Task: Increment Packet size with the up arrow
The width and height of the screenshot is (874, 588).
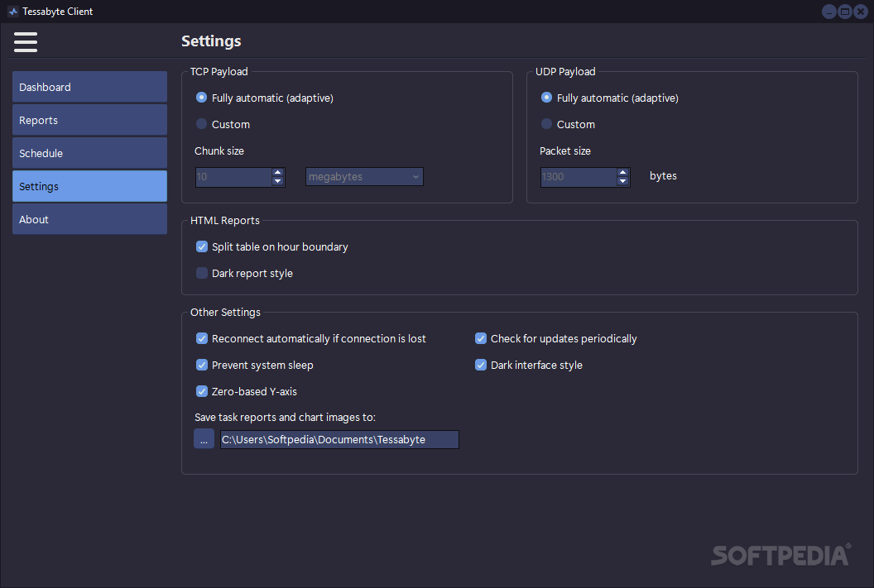Action: (x=622, y=171)
